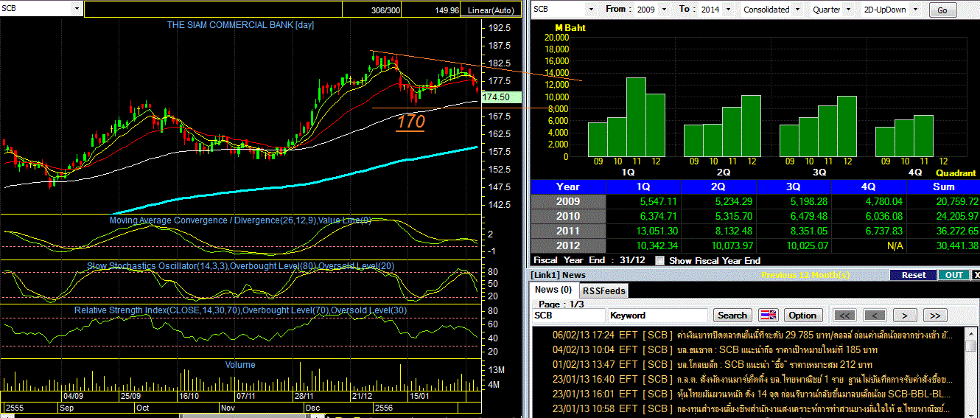Image resolution: width=980 pixels, height=418 pixels.
Task: Click the orange 170 support annotation on the chart
Action: (x=410, y=122)
